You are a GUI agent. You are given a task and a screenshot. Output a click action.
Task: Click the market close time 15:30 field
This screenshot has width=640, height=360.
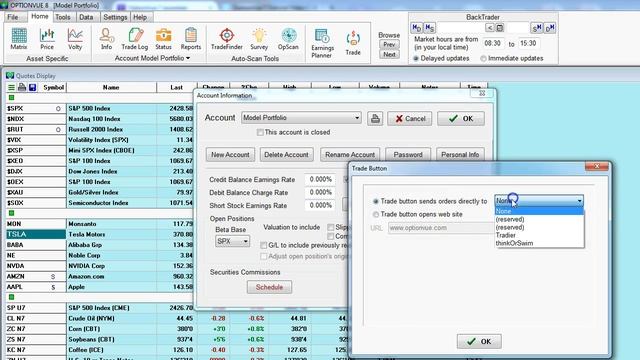tap(528, 43)
